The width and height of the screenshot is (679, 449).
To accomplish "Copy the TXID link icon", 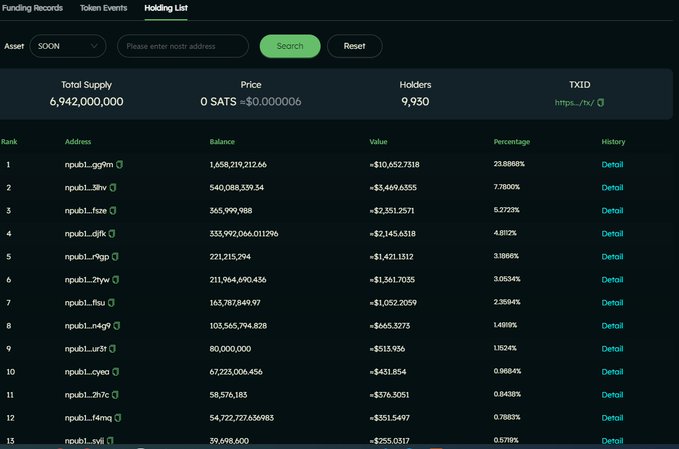I will (x=601, y=103).
